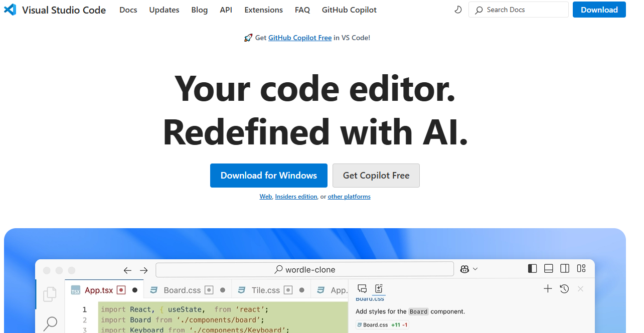Open the other platforms link
The width and height of the screenshot is (644, 333).
pyautogui.click(x=349, y=196)
